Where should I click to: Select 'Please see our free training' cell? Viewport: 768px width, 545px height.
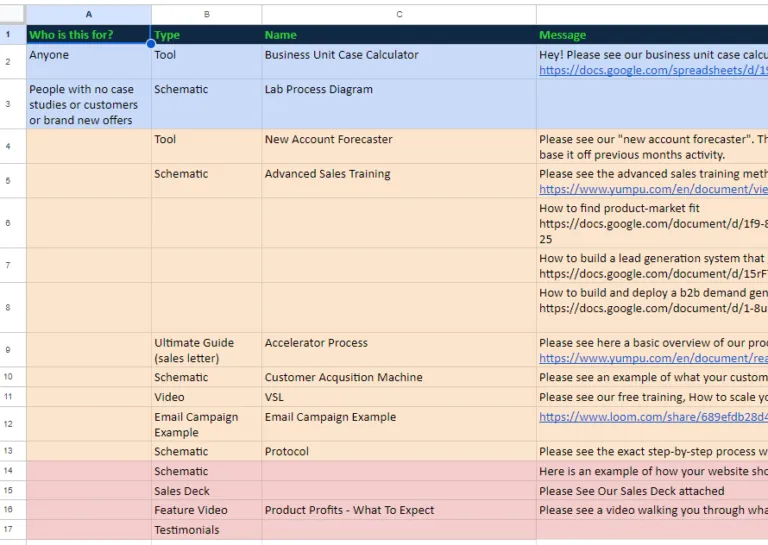coord(652,397)
